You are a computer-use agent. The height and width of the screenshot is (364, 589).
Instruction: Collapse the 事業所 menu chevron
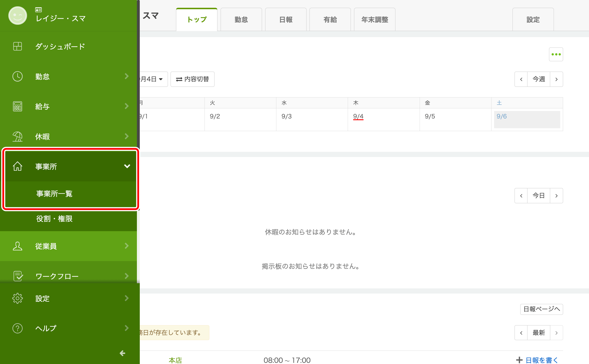coord(127,166)
